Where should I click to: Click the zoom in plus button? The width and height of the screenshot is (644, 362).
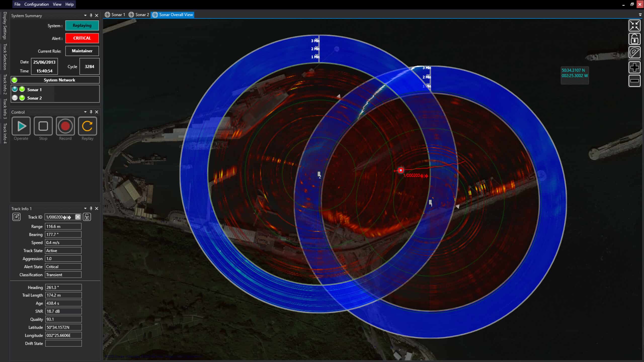[x=634, y=67]
